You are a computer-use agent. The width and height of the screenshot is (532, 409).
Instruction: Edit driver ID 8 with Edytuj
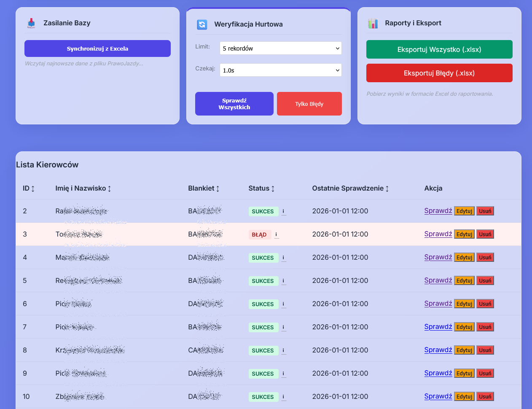coord(464,350)
